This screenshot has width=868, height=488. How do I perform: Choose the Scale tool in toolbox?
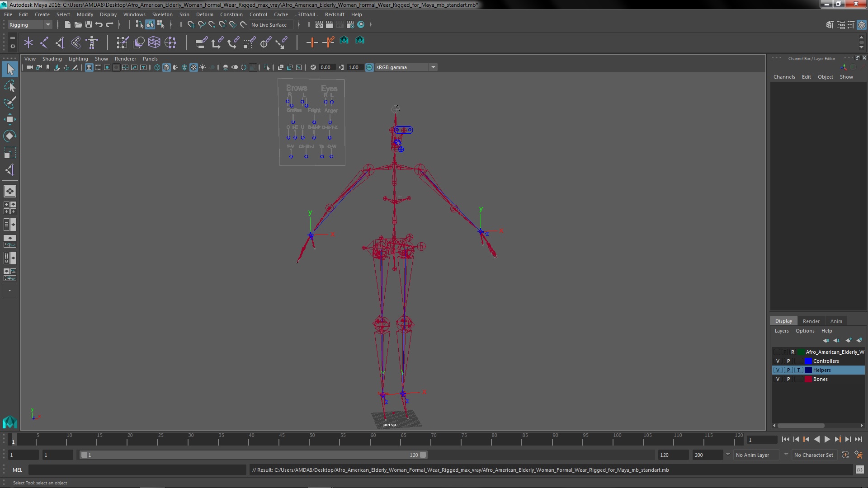10,153
